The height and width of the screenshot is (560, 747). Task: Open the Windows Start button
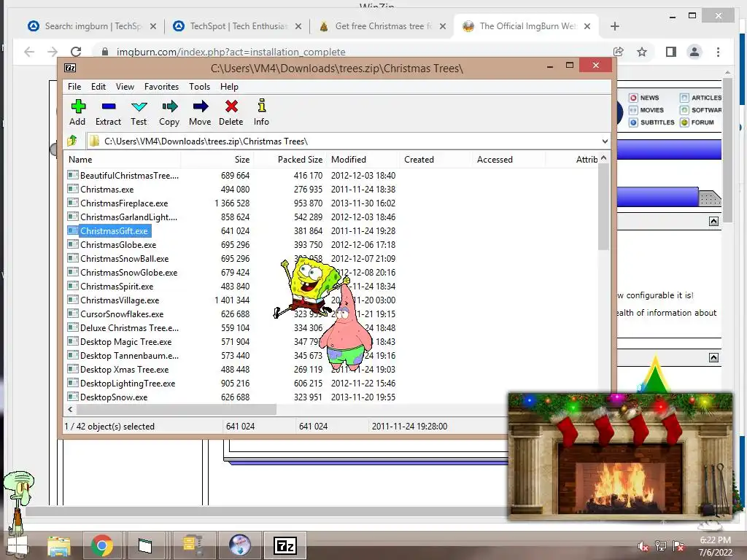(x=18, y=545)
